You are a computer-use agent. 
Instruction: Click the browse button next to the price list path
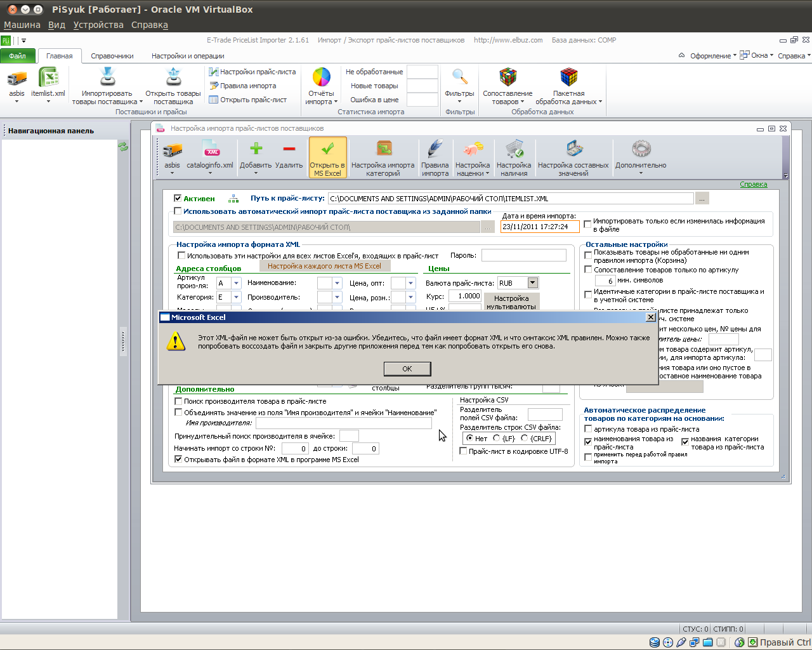point(702,199)
